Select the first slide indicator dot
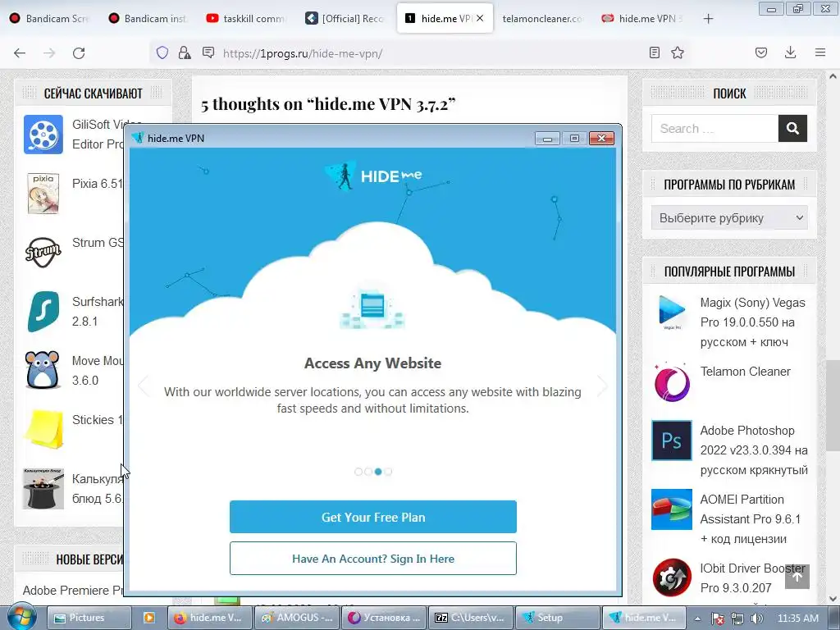Screen dimensions: 840x630 click(358, 472)
